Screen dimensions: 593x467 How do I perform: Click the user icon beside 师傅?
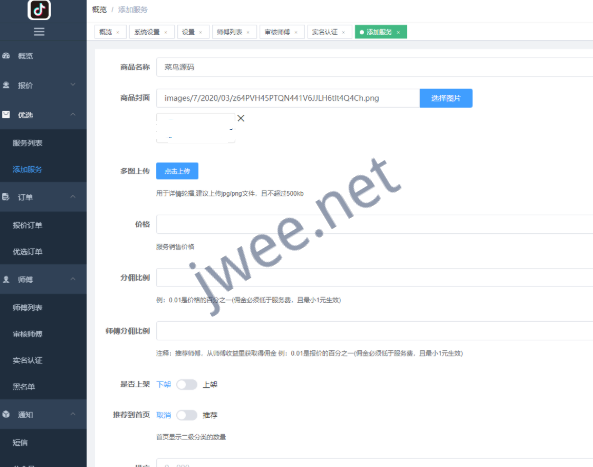tap(6, 279)
